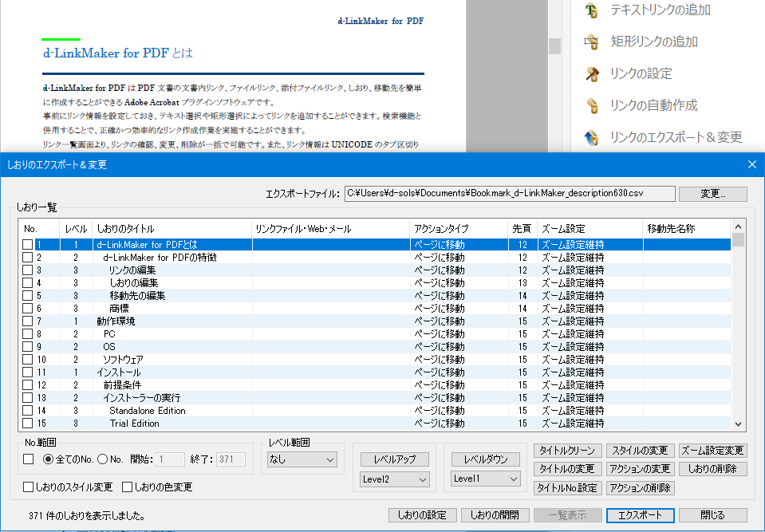Click the タイトルの変更 button
This screenshot has width=765, height=532.
pos(567,469)
